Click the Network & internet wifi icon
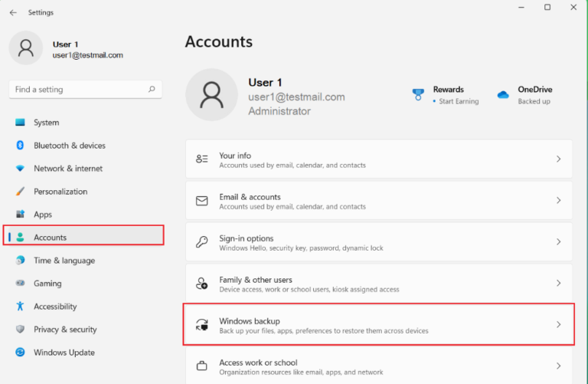 [x=20, y=169]
